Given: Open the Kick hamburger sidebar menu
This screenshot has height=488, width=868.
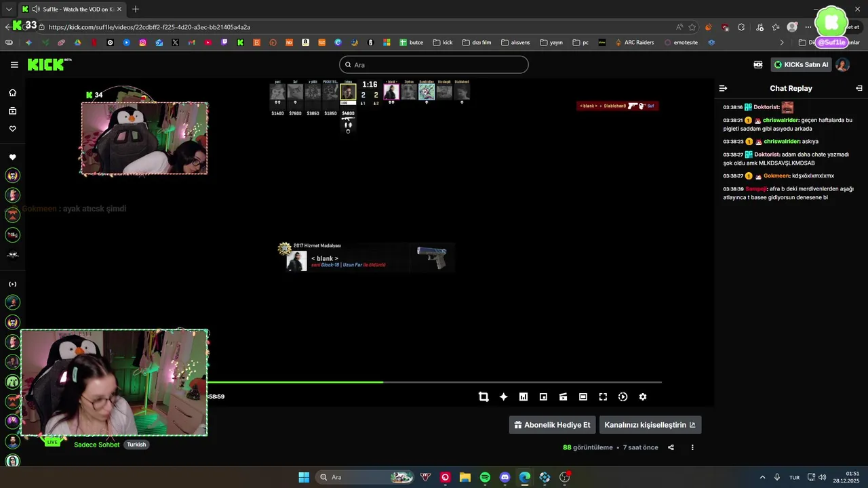Looking at the screenshot, I should click(14, 65).
